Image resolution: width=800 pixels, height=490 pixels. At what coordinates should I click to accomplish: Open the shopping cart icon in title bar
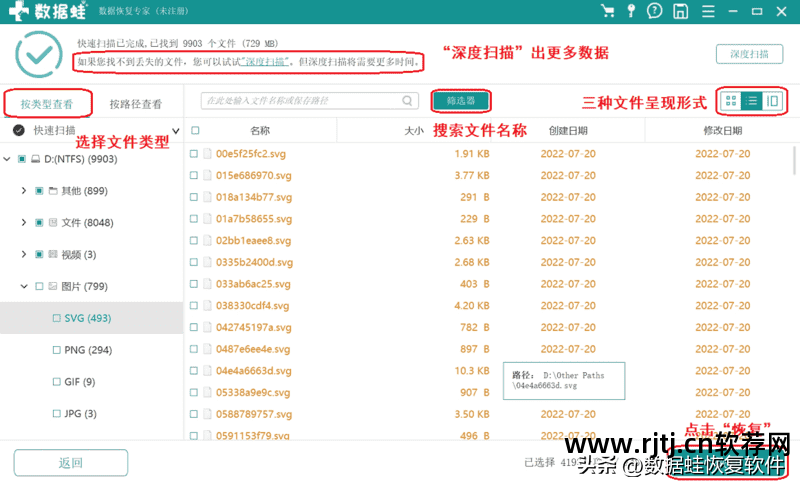click(x=608, y=11)
